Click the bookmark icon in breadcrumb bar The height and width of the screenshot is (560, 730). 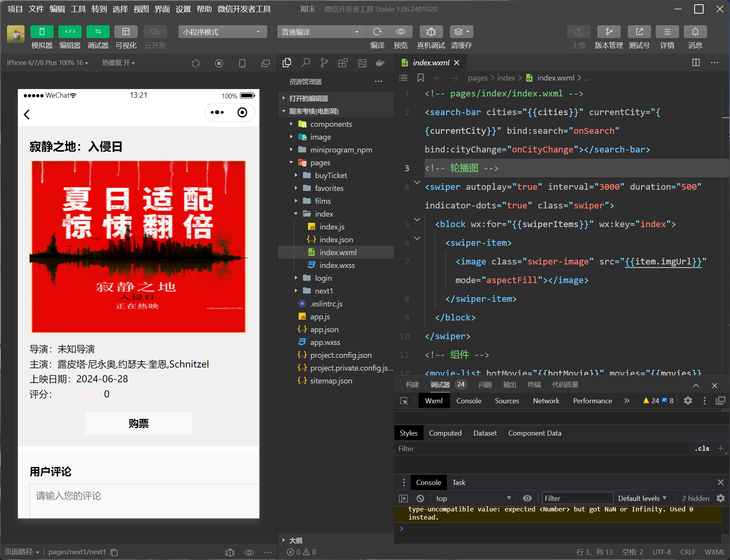[x=420, y=78]
